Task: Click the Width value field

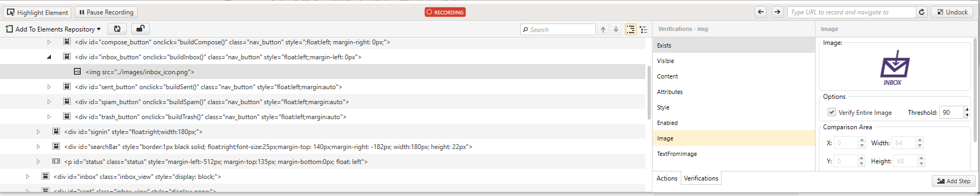Action: pyautogui.click(x=903, y=143)
